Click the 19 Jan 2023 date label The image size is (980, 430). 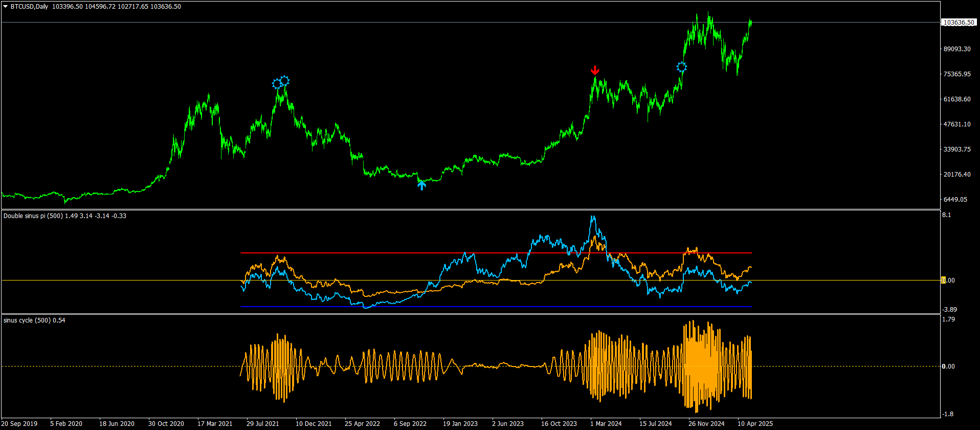coord(460,424)
